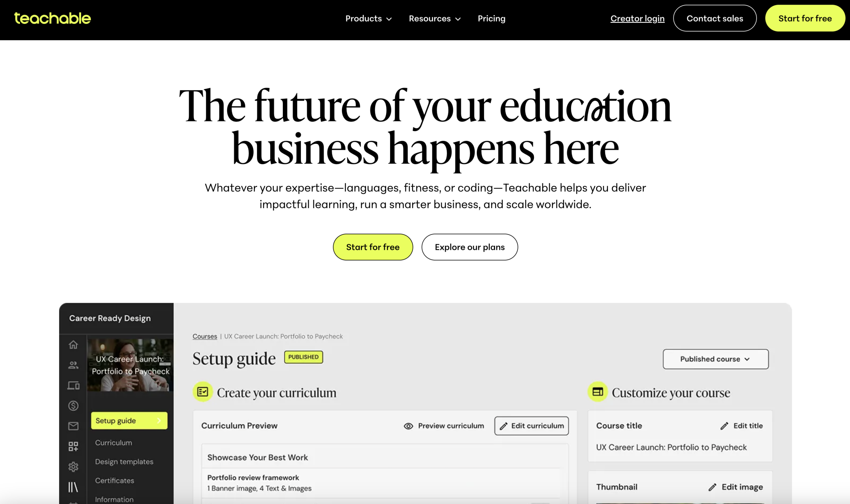
Task: Open the users icon in the sidebar
Action: [73, 365]
